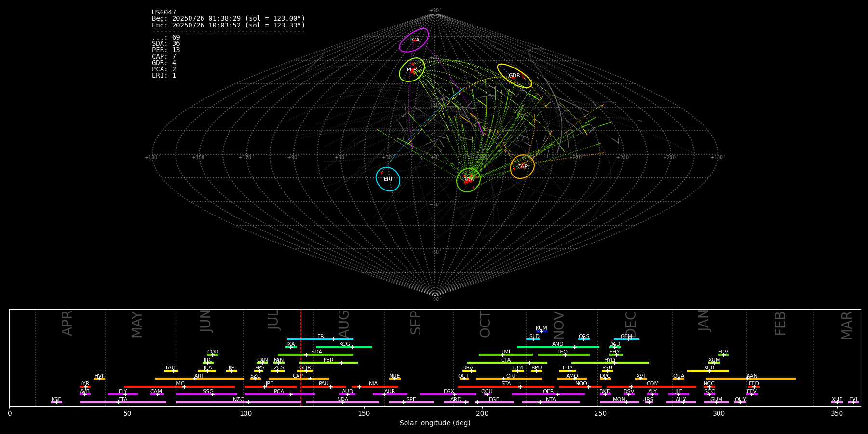Viewport: 868px width, 434px height.
Task: Click the NTA shower bar in the timeline
Action: (551, 402)
